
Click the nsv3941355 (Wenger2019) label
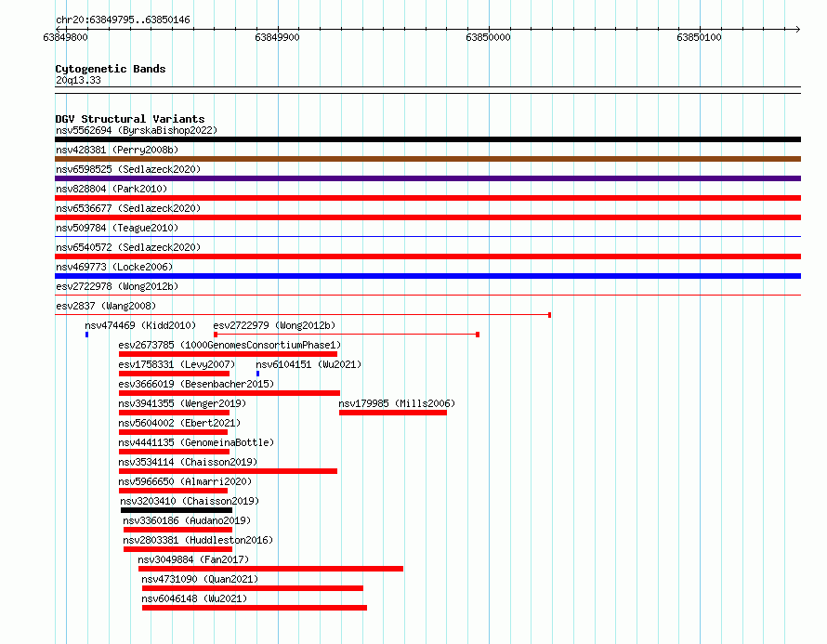click(182, 403)
